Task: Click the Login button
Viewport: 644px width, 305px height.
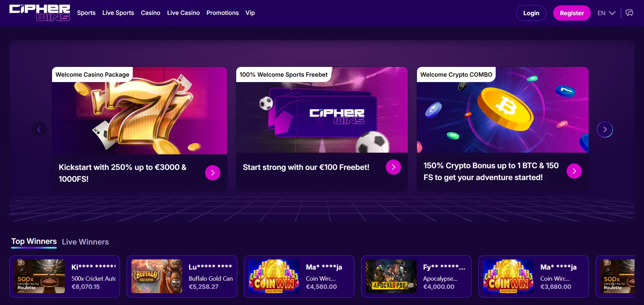Action: point(531,13)
